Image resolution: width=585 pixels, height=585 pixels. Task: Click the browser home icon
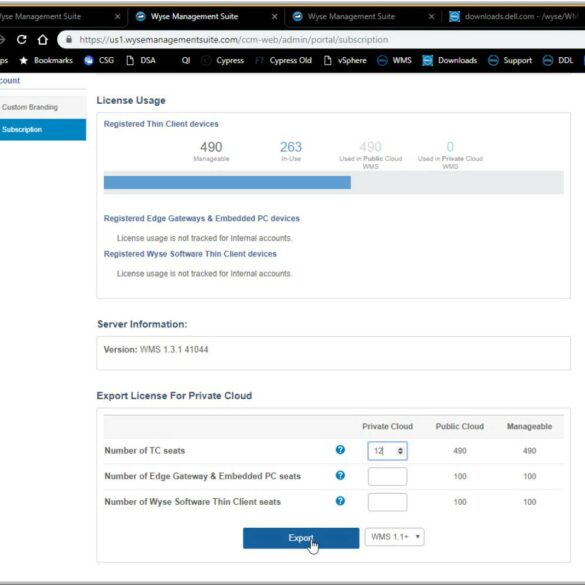pos(43,39)
